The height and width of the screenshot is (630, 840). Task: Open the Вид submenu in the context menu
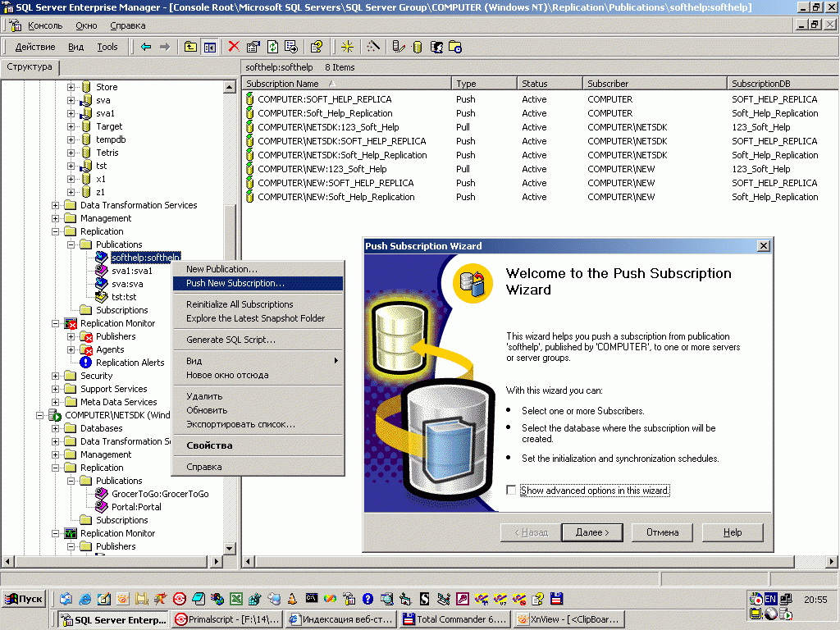pyautogui.click(x=258, y=361)
